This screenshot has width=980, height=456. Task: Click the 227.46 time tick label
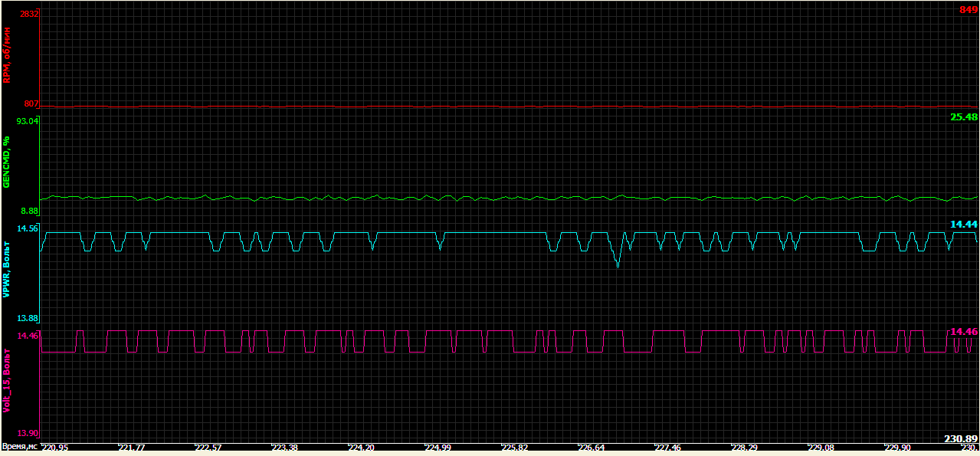click(668, 448)
